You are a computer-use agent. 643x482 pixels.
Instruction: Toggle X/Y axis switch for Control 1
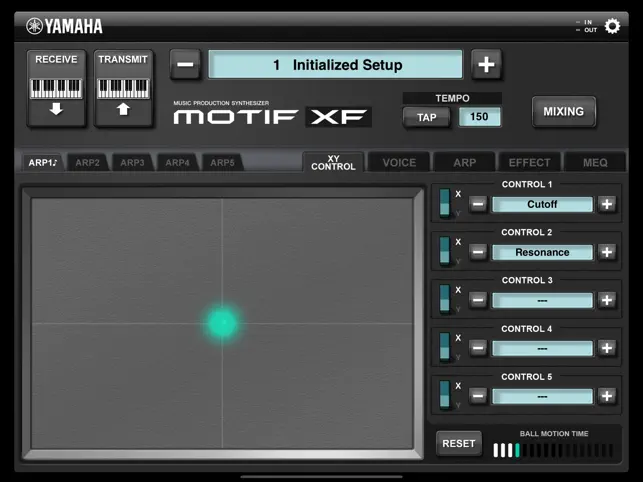[445, 204]
